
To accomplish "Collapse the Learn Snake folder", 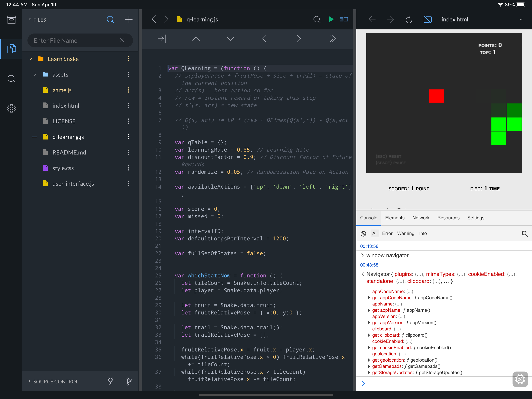I will pos(30,59).
